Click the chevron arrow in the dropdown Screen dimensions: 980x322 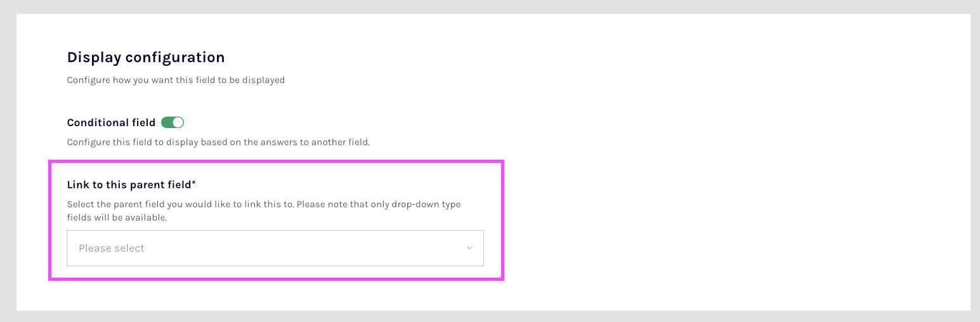point(469,248)
